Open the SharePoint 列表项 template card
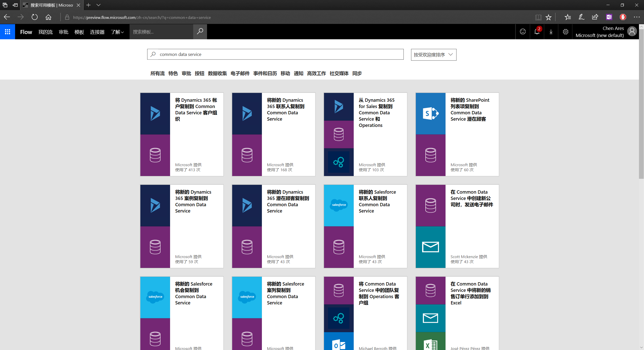This screenshot has height=350, width=644. click(x=457, y=134)
